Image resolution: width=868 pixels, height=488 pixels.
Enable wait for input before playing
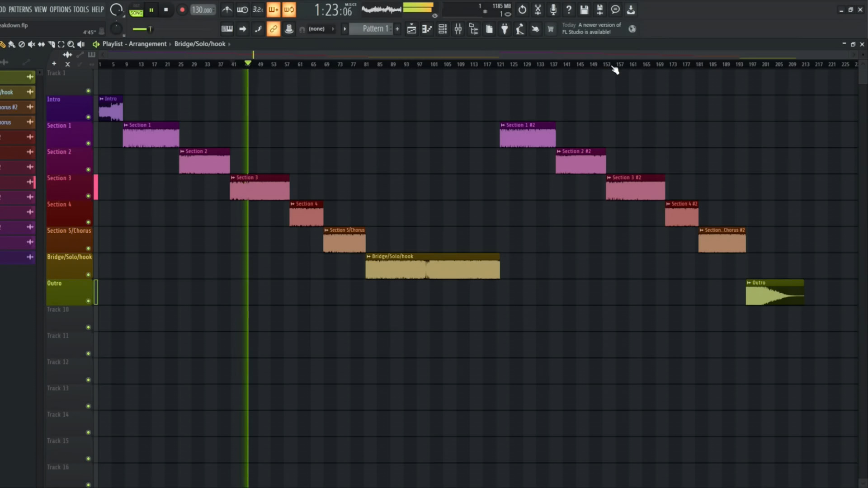click(x=242, y=9)
